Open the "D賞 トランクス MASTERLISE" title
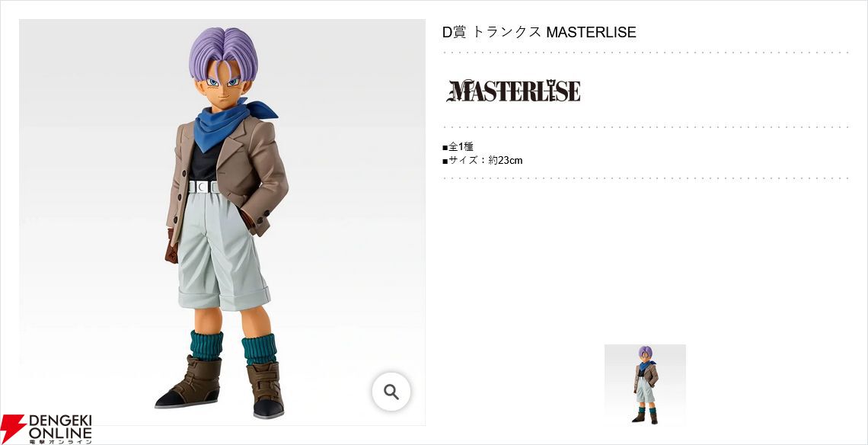868x445 pixels. (539, 32)
